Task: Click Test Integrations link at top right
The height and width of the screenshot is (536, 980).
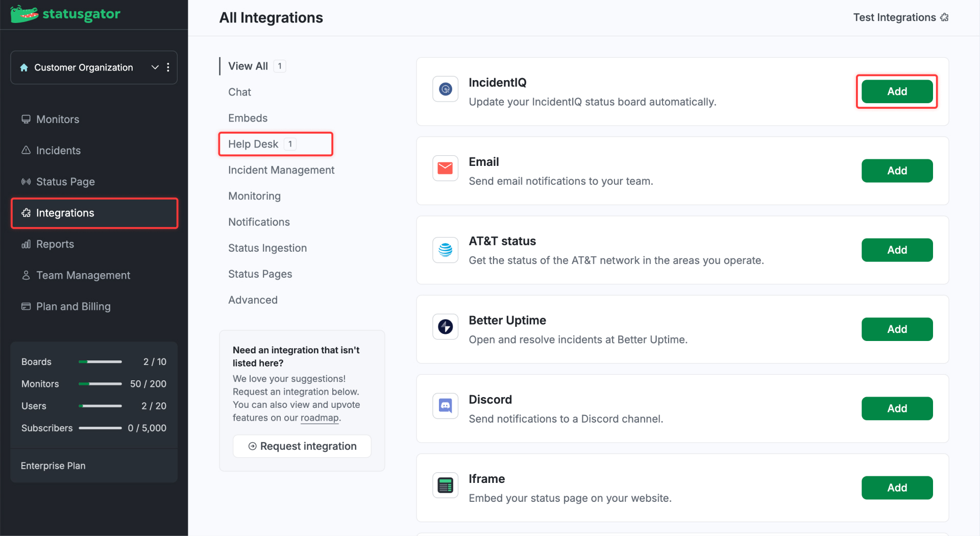Action: click(894, 17)
